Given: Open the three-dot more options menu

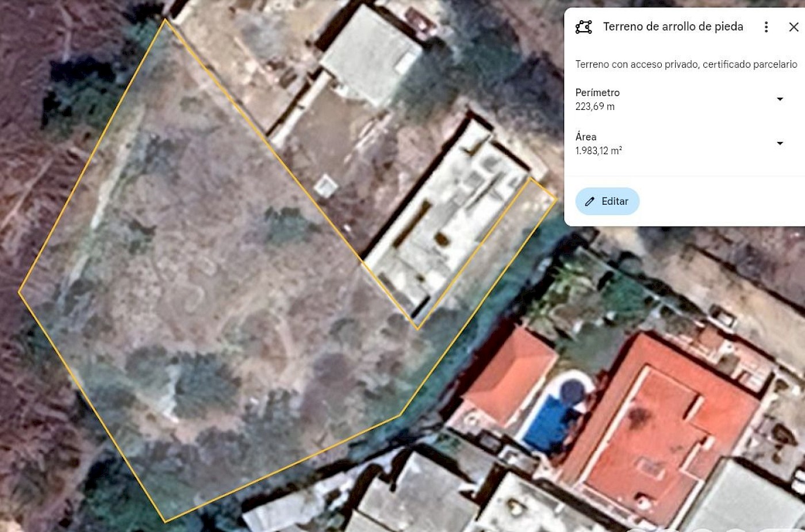Looking at the screenshot, I should (x=766, y=27).
